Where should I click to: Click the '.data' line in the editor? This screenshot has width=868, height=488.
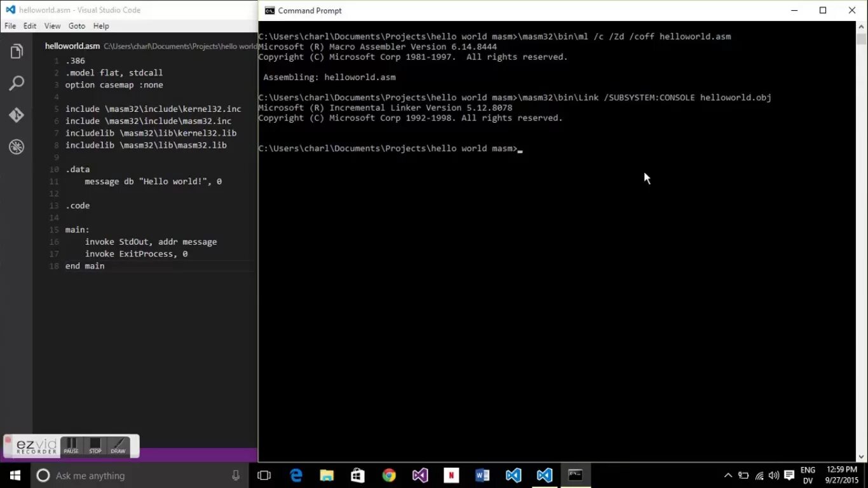coord(78,170)
